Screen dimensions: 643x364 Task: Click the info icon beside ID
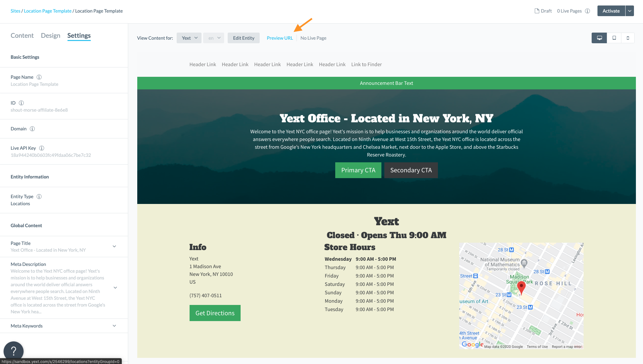[x=21, y=103]
